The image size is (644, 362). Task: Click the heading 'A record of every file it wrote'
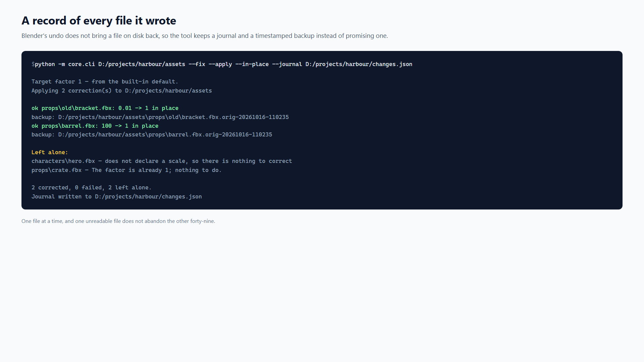99,21
